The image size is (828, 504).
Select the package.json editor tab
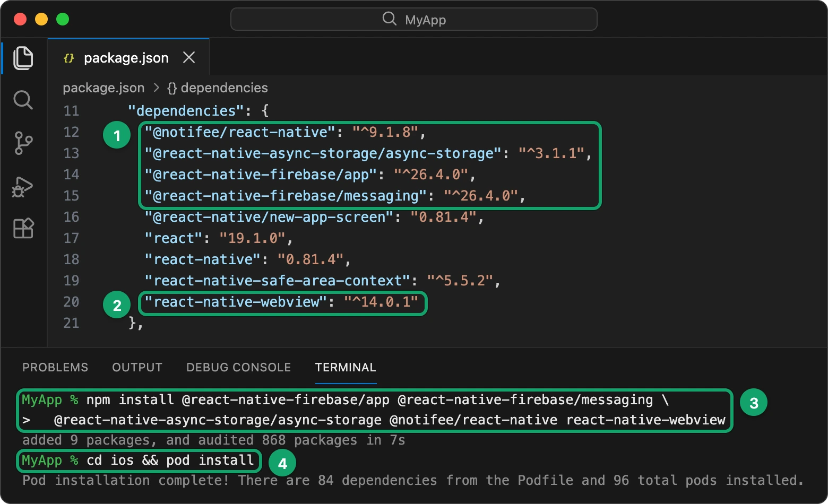point(128,57)
